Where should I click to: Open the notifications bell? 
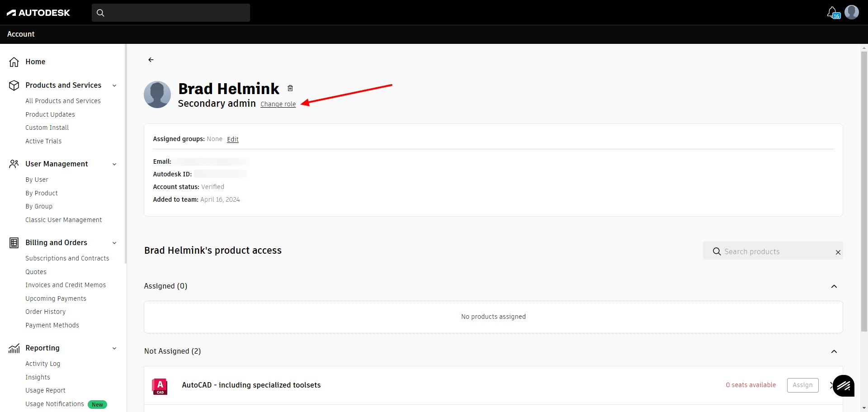[833, 12]
